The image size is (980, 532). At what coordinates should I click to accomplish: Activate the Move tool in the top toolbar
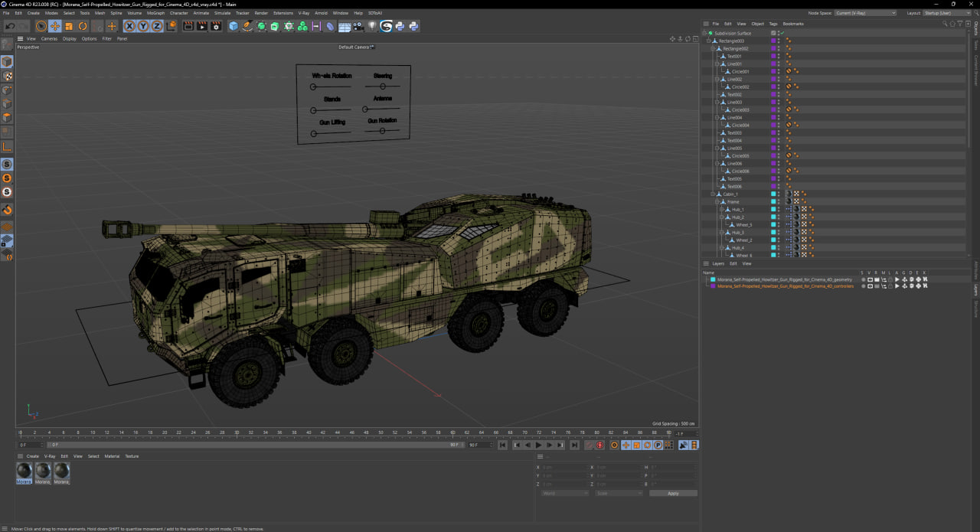click(x=54, y=26)
